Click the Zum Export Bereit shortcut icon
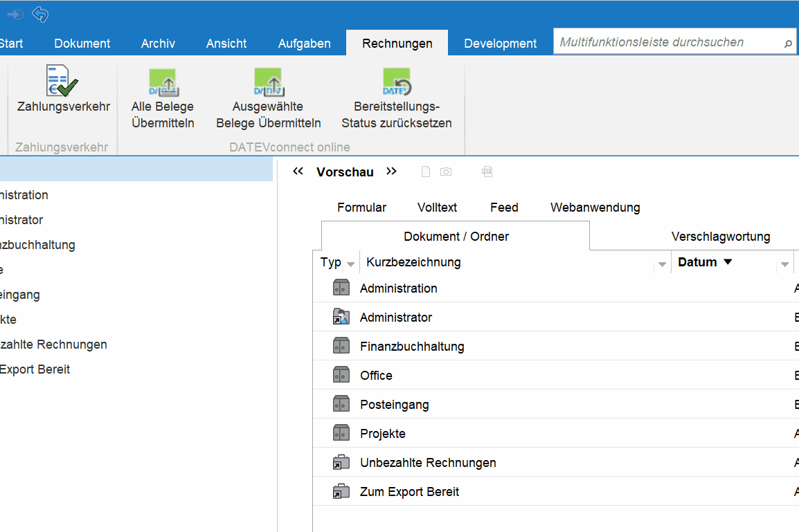 [x=341, y=491]
